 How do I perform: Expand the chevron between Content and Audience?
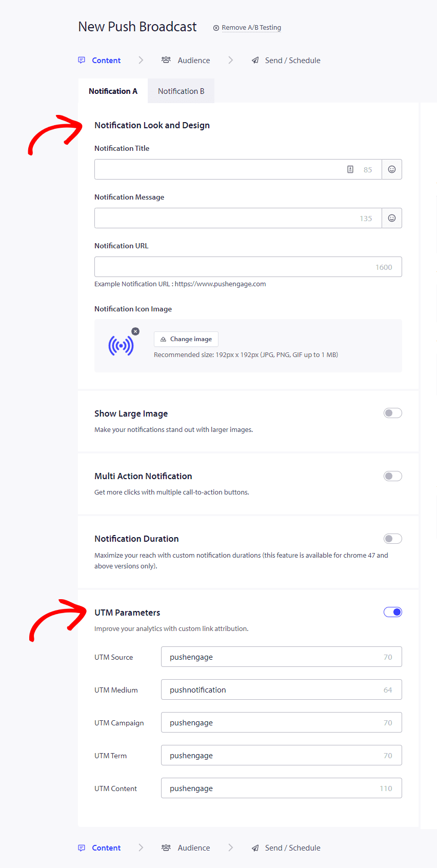click(141, 60)
